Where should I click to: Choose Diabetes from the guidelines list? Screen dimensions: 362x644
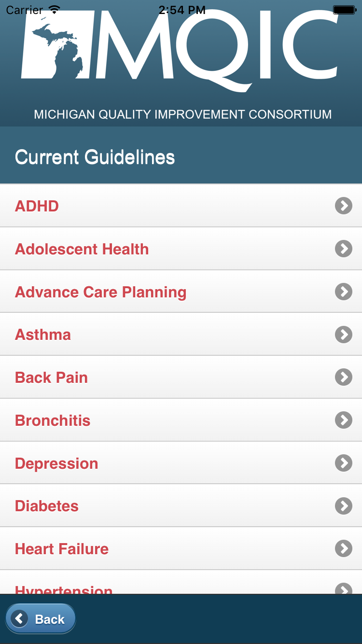(47, 506)
